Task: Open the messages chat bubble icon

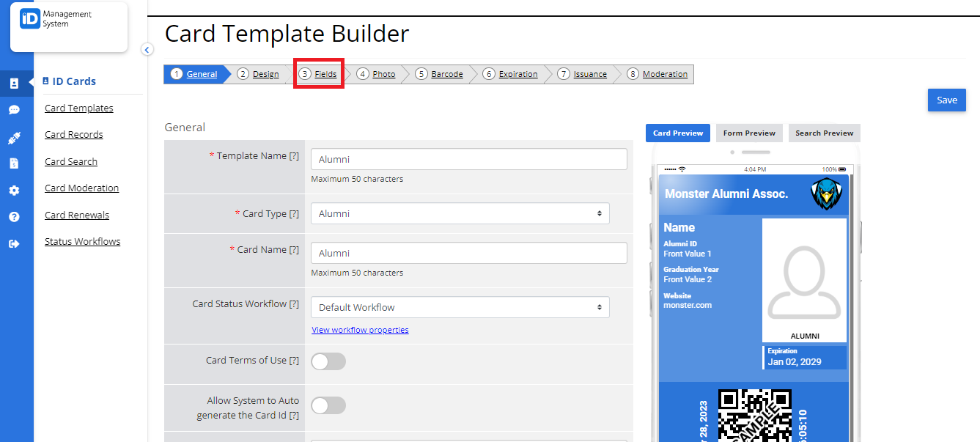Action: 14,110
